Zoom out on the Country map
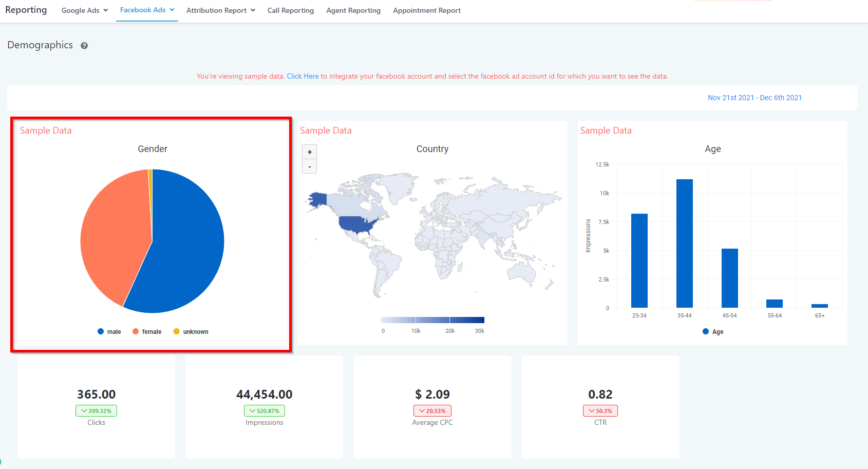The image size is (868, 469). [309, 167]
